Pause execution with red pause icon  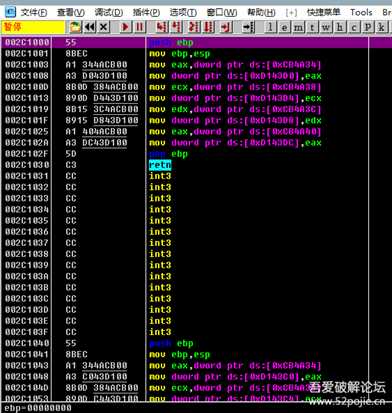tap(140, 27)
